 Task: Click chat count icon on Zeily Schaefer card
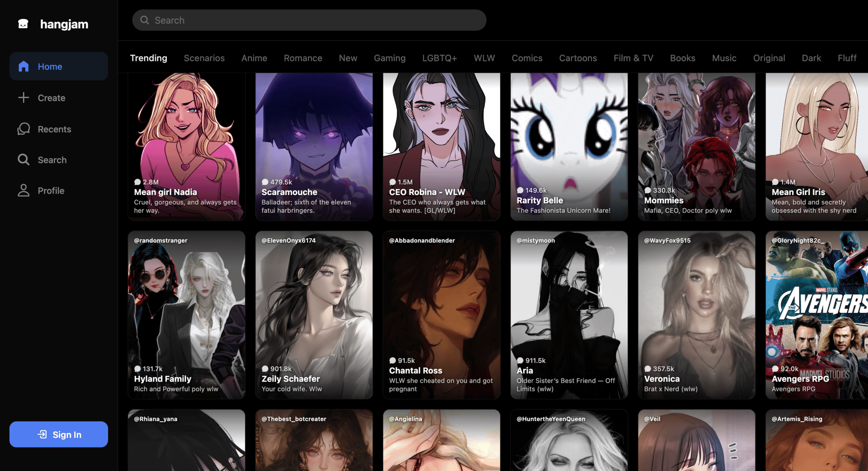265,369
